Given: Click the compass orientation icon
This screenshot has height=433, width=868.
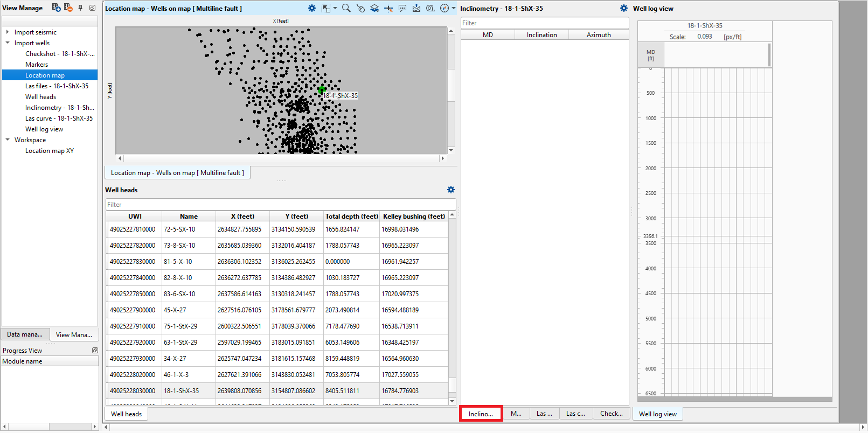Looking at the screenshot, I should 445,8.
